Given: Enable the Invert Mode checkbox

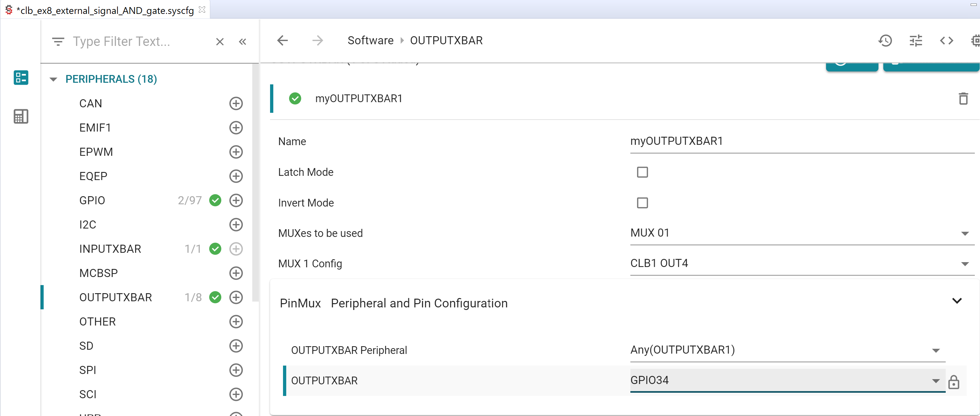Looking at the screenshot, I should (x=642, y=203).
